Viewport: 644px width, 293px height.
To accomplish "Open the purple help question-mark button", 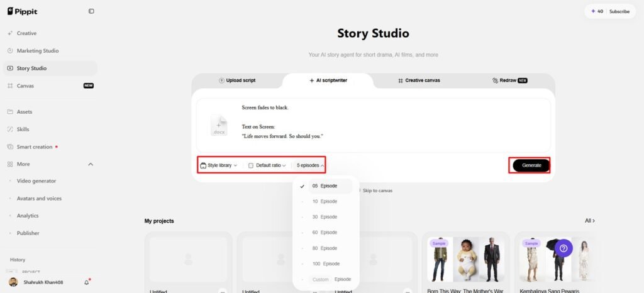I will pyautogui.click(x=563, y=248).
